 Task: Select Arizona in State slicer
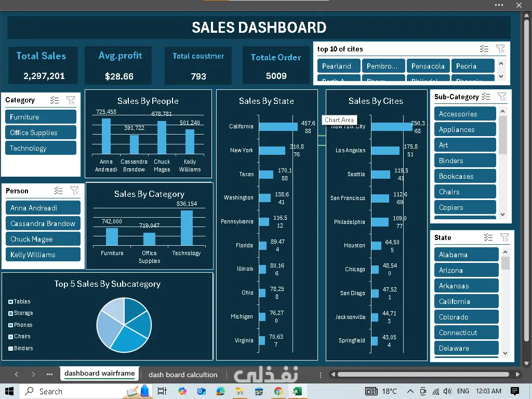coord(467,270)
